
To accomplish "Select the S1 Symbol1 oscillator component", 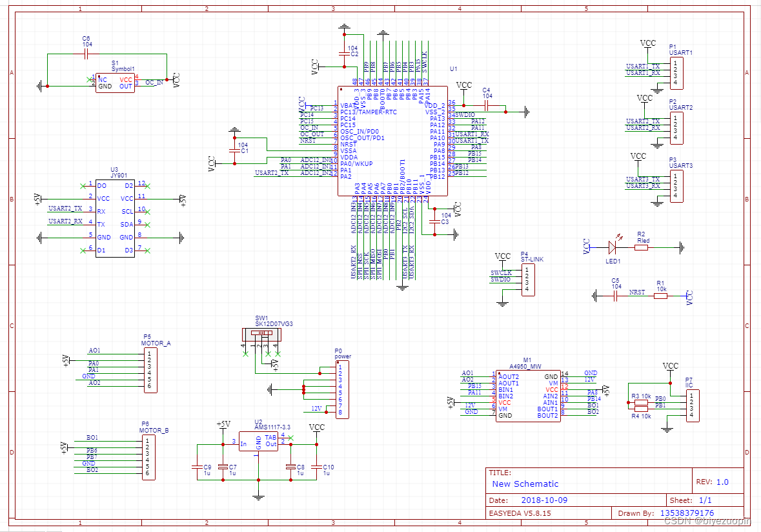I will tap(115, 83).
